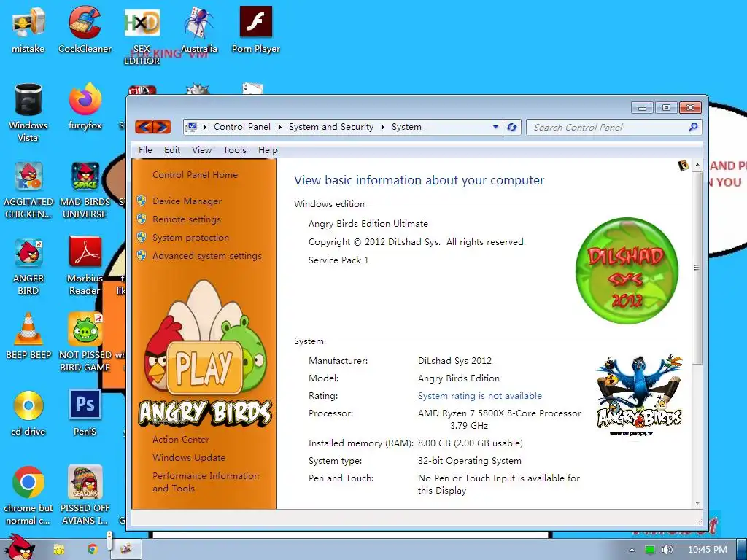Go to the Control Panel breadcrumb
747x560 pixels.
tap(242, 127)
